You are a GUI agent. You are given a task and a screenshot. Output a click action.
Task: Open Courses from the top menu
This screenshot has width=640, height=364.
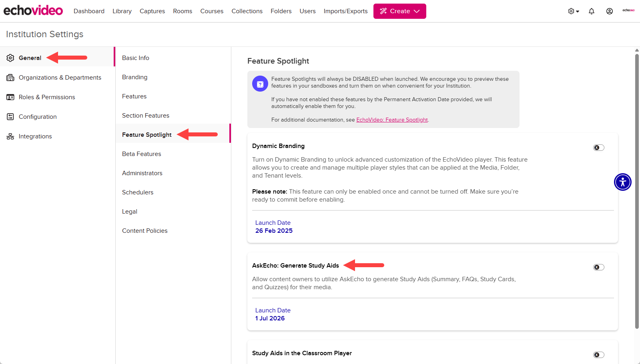tap(212, 11)
